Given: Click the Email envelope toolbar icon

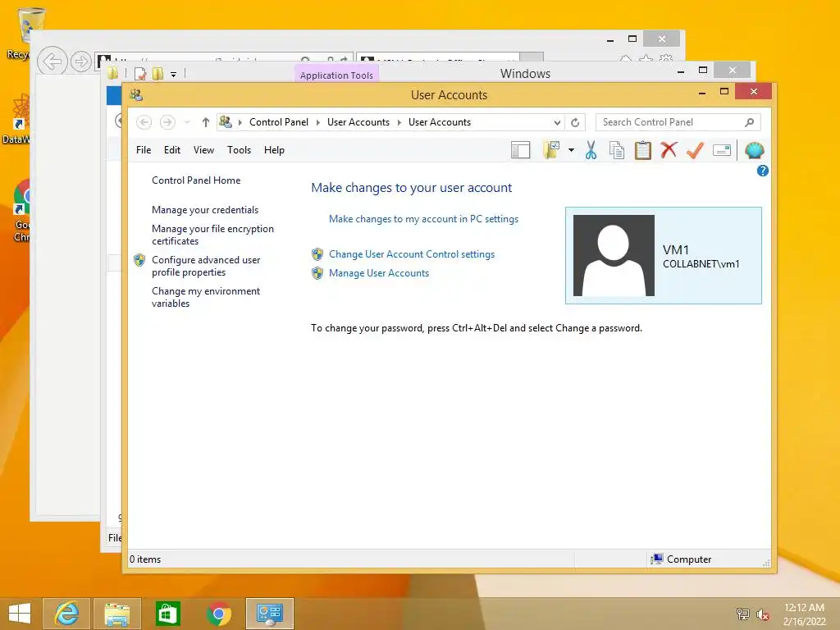Looking at the screenshot, I should click(722, 151).
